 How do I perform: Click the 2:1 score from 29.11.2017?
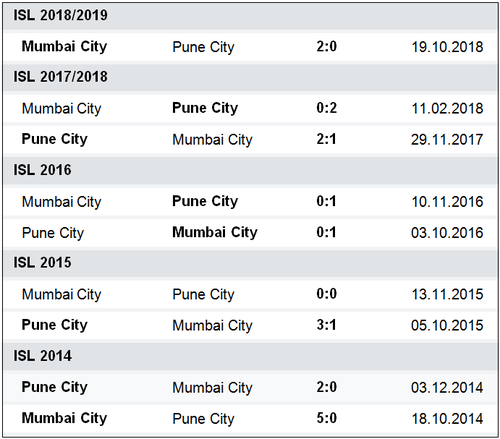(326, 139)
